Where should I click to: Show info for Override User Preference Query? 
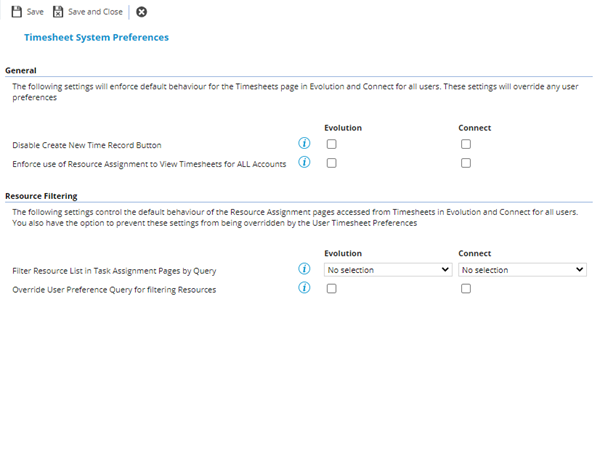[305, 289]
